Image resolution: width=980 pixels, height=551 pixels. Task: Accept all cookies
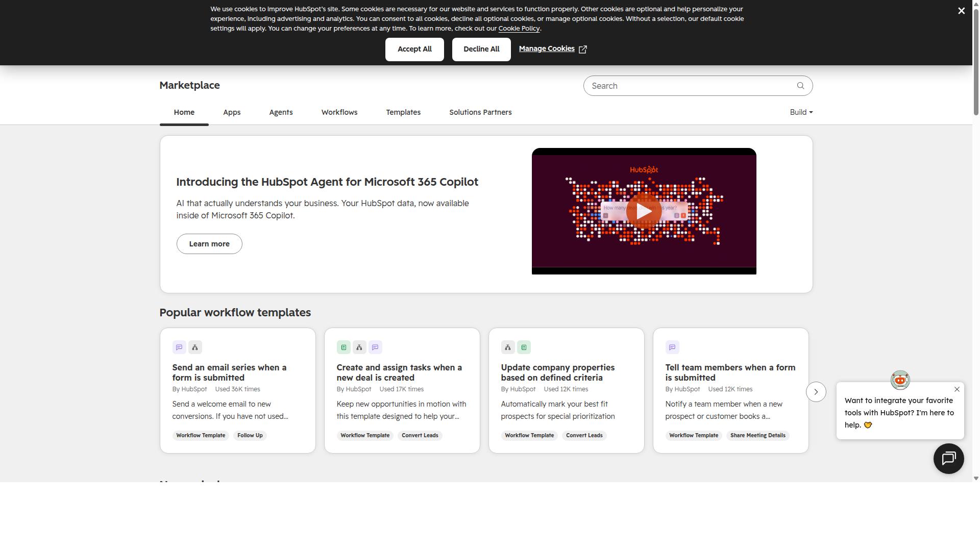414,49
